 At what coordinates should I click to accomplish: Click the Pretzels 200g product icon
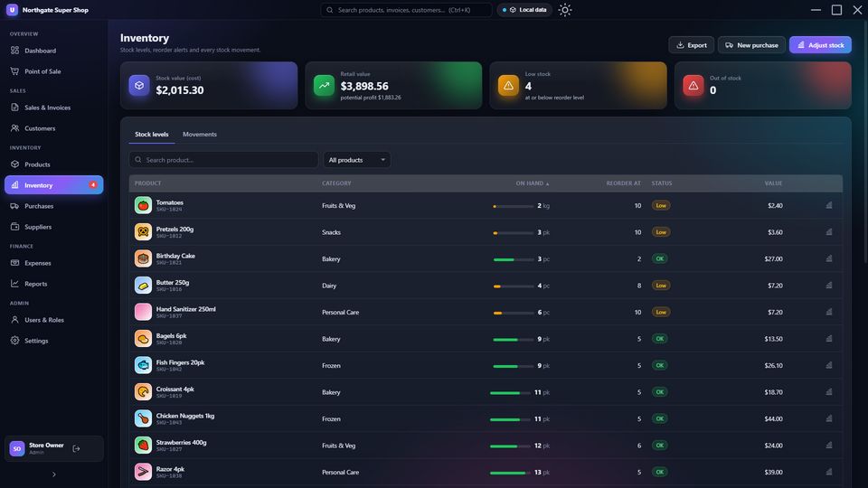tap(143, 232)
